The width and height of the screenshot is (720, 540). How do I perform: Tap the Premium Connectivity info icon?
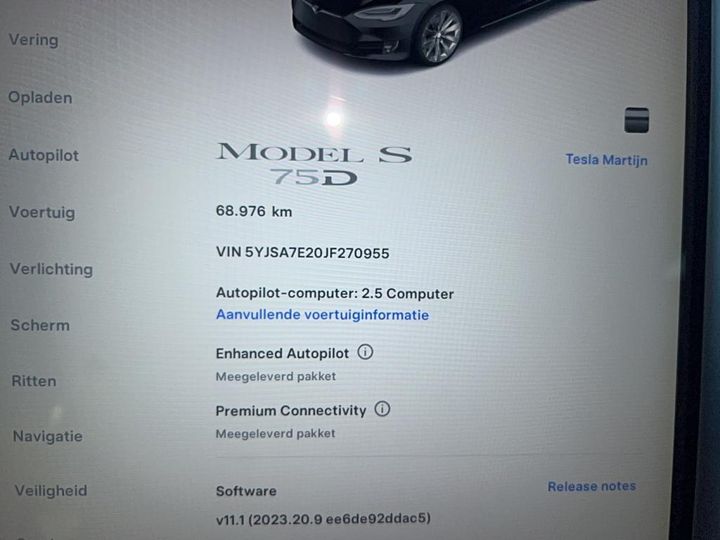pos(382,409)
